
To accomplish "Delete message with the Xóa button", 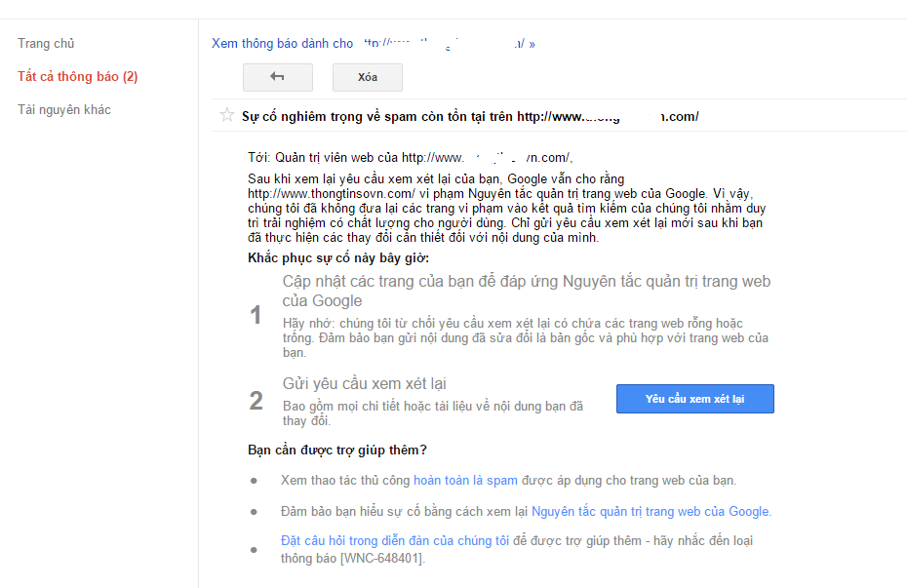I will coord(368,77).
